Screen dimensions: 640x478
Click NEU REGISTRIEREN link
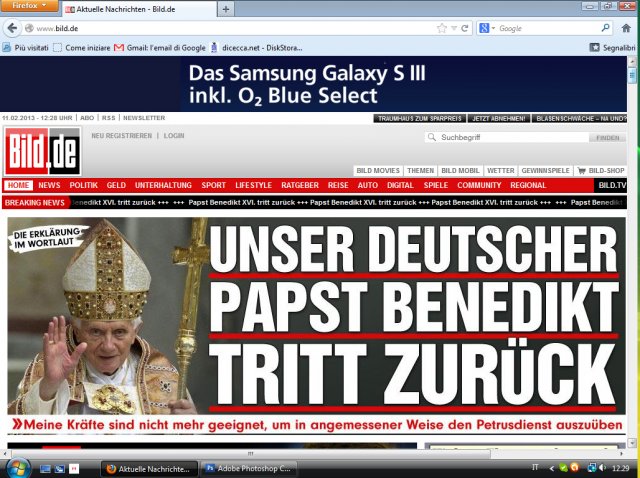[x=122, y=136]
